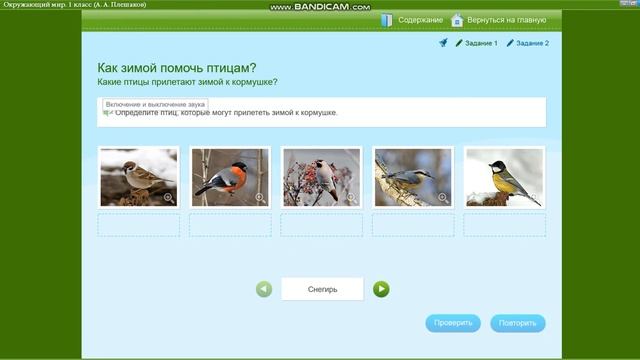The image size is (640, 360).
Task: Click the Содержание link
Action: pos(420,20)
